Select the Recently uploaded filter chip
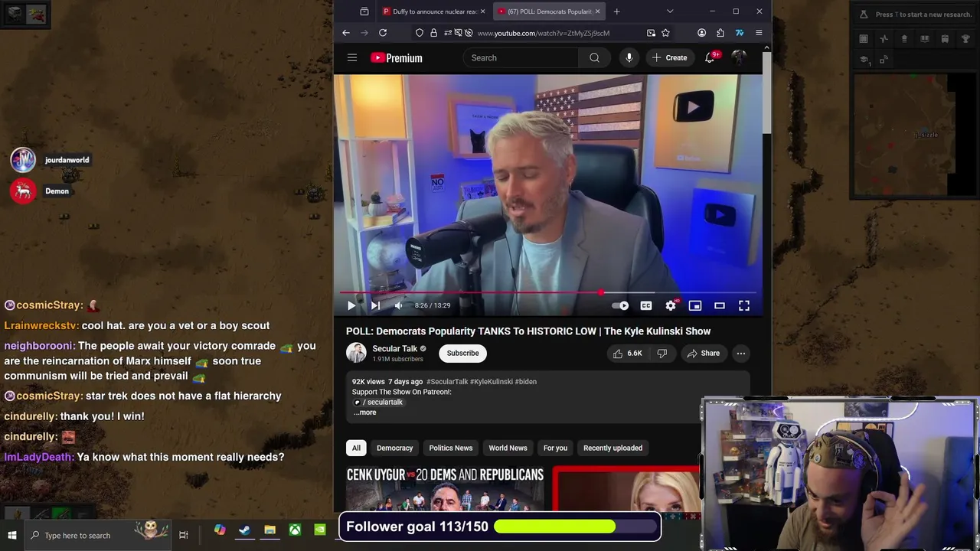The height and width of the screenshot is (551, 980). [612, 448]
